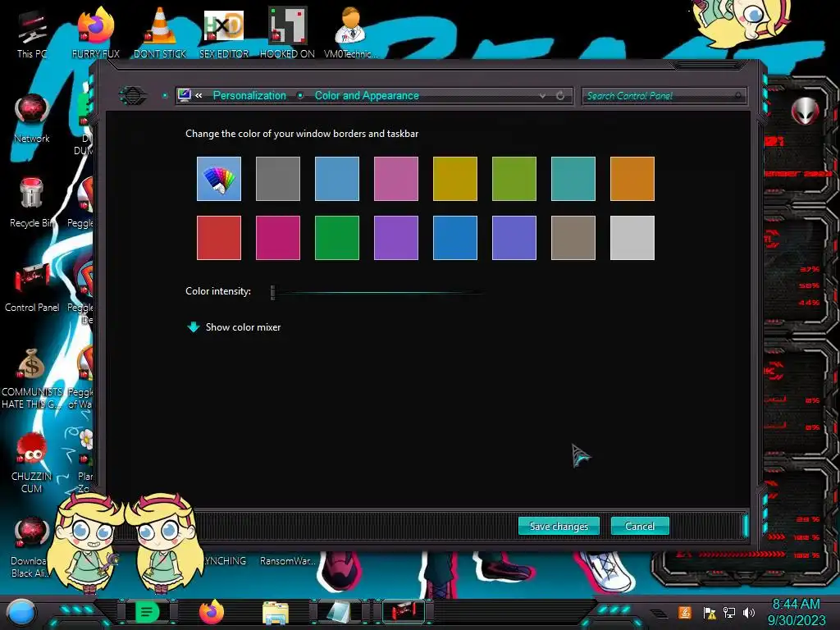Screen dimensions: 840x630
Task: Select the taupe brown color swatch
Action: pyautogui.click(x=573, y=238)
